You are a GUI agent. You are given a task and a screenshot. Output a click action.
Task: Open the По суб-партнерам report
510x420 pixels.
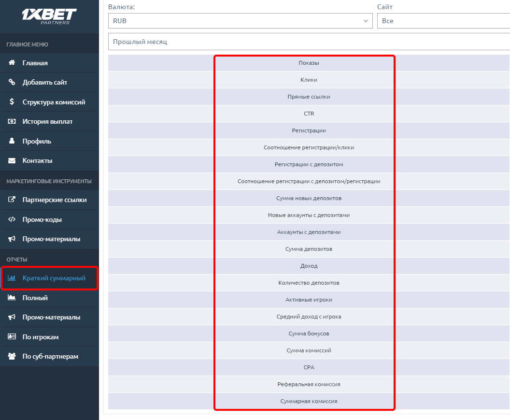pyautogui.click(x=49, y=356)
